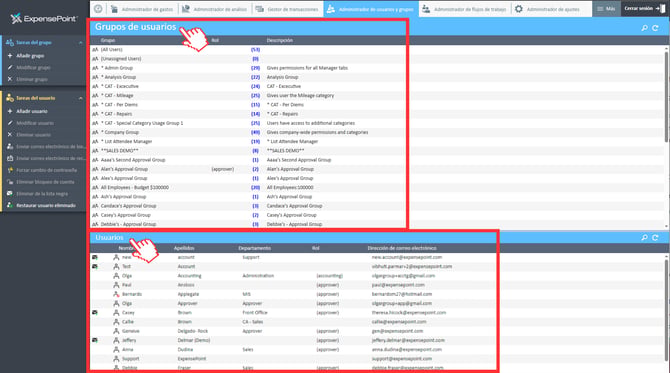Click first Enviar correo electrónico sidebar item
The image size is (670, 373).
tap(47, 147)
